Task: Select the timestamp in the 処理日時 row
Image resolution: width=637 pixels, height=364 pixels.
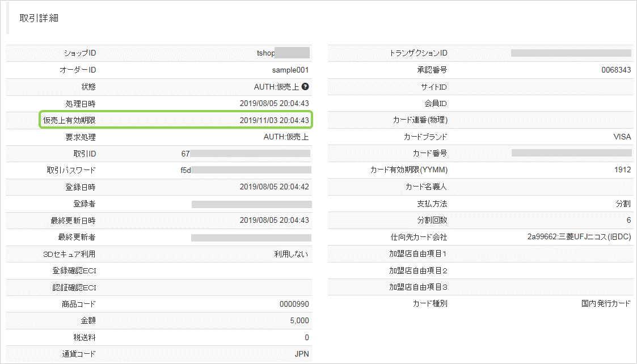Action: (x=274, y=103)
